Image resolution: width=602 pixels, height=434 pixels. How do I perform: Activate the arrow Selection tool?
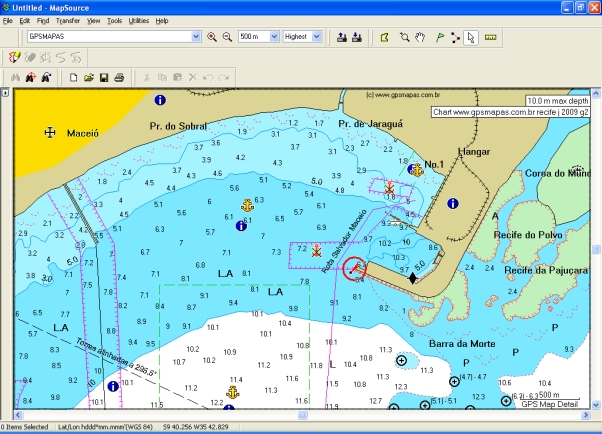pyautogui.click(x=472, y=37)
